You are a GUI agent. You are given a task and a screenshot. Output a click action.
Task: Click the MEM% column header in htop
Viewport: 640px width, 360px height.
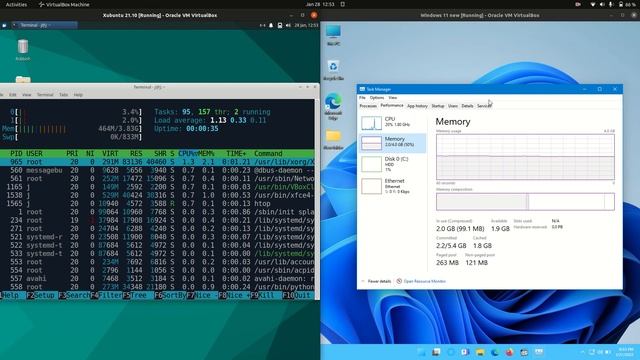(206, 153)
